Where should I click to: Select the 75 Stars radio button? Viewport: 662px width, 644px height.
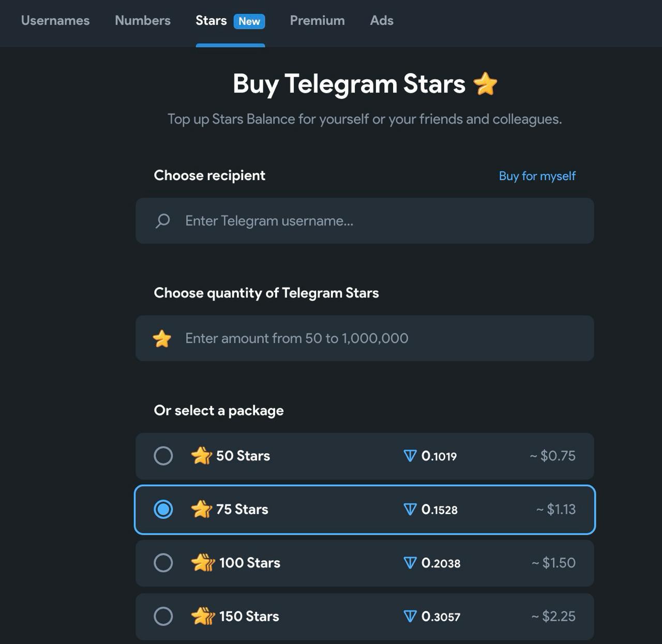click(163, 510)
